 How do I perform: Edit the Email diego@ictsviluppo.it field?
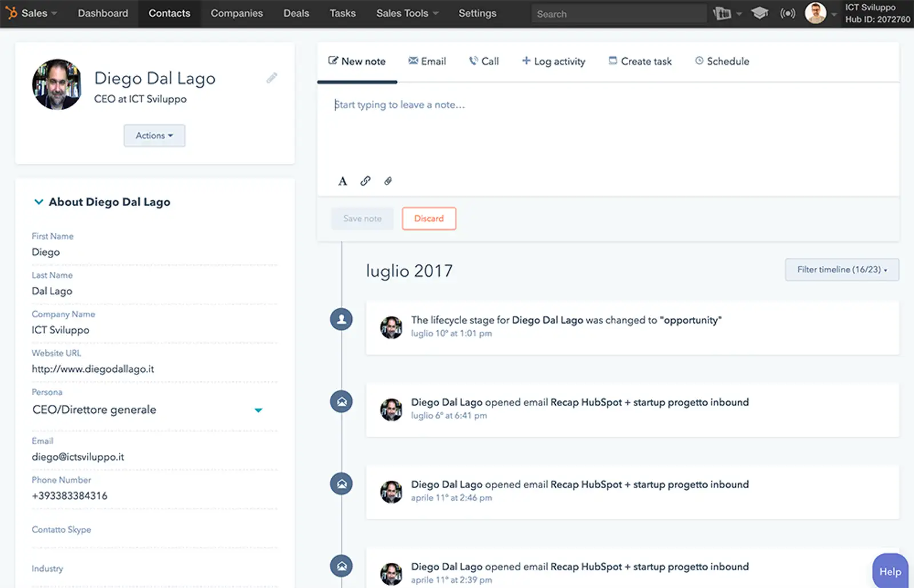tap(78, 457)
